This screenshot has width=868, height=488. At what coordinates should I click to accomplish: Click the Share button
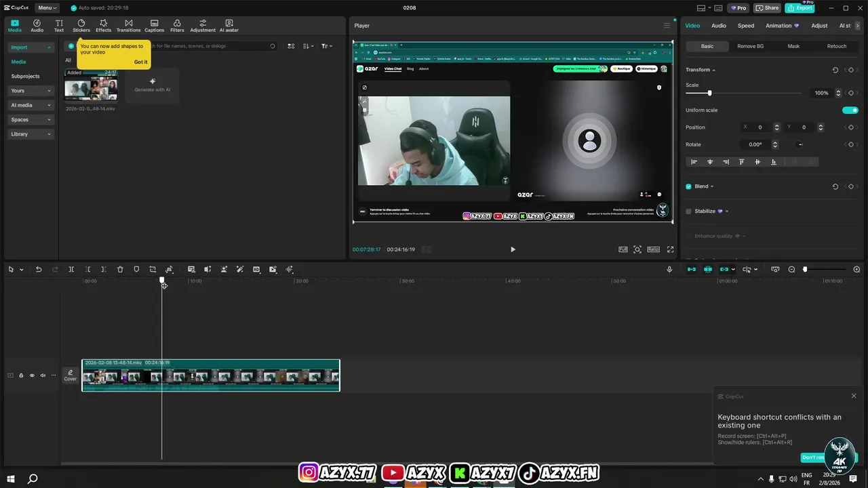768,8
